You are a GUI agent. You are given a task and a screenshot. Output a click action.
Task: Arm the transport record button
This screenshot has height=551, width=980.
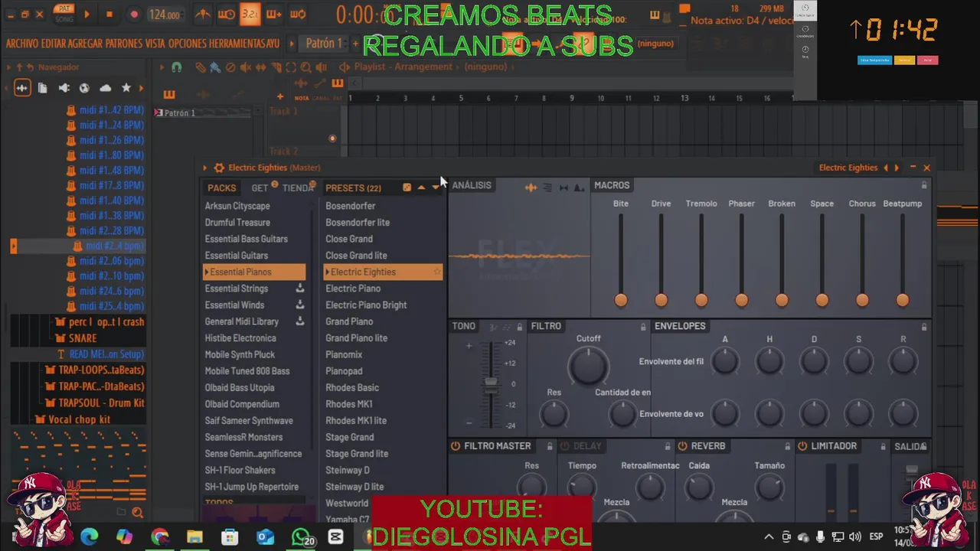[x=134, y=15]
